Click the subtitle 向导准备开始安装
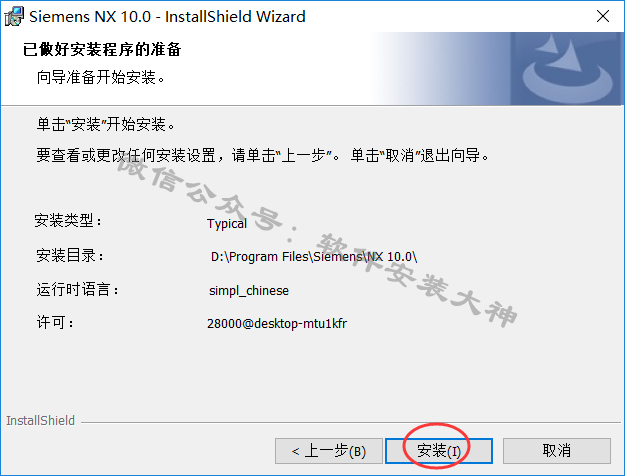The image size is (625, 476). pos(100,77)
